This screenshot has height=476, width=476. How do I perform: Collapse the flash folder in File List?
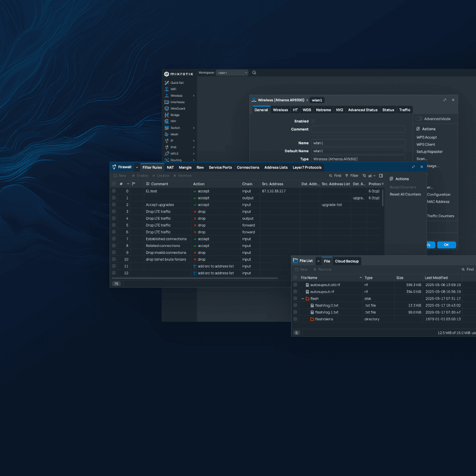point(302,298)
